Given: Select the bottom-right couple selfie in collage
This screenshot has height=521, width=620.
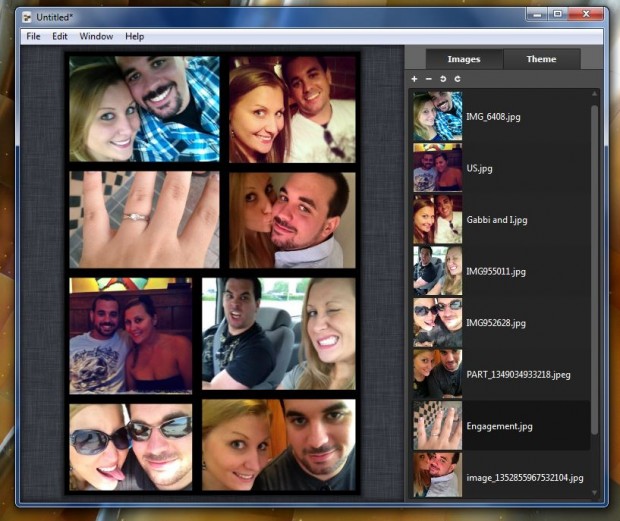Looking at the screenshot, I should click(279, 445).
